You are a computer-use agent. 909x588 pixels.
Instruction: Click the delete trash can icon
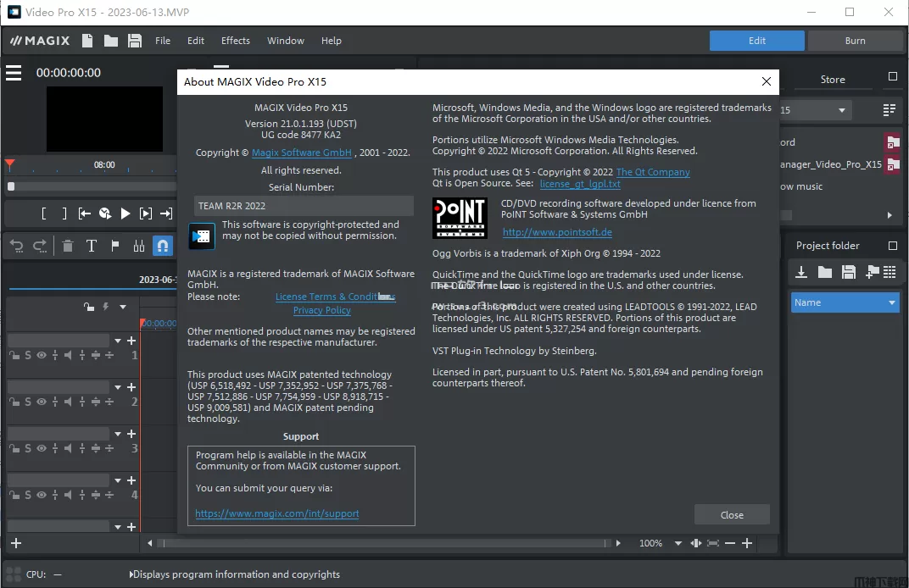68,246
